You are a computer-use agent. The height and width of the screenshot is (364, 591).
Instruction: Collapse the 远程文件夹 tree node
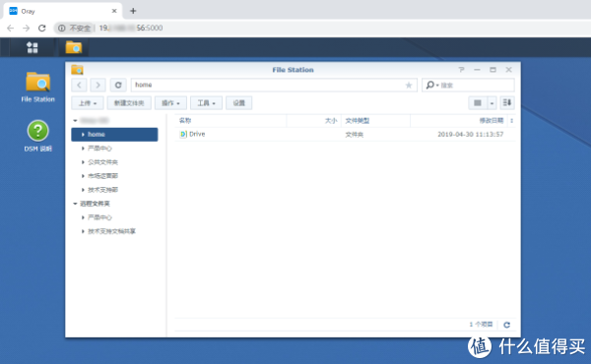[75, 204]
